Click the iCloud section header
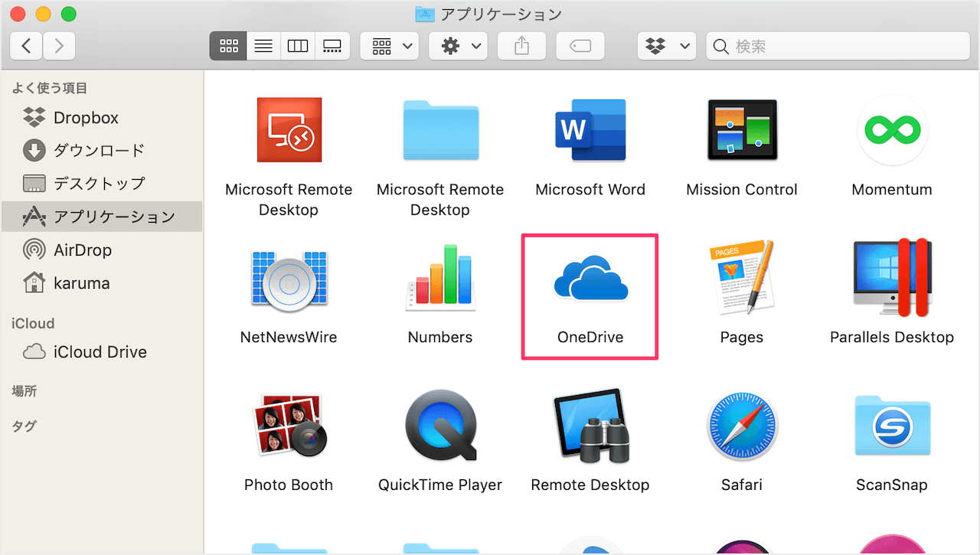The height and width of the screenshot is (555, 980). click(33, 323)
